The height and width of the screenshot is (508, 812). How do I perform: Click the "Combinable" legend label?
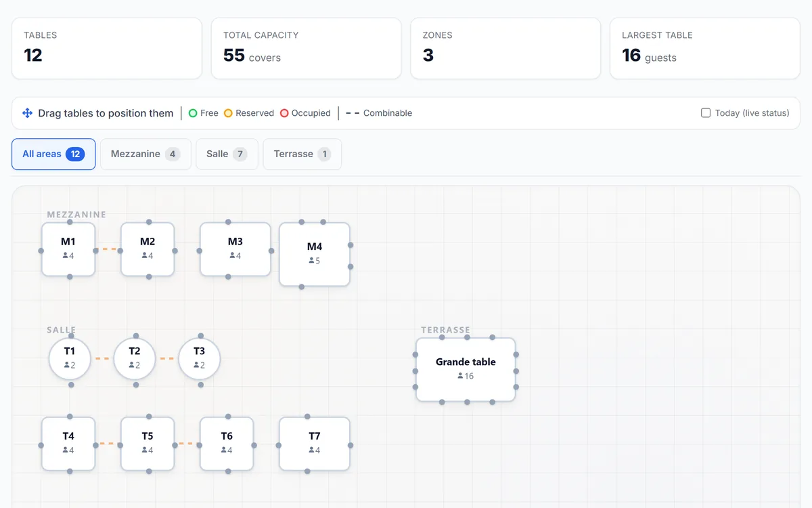(388, 113)
